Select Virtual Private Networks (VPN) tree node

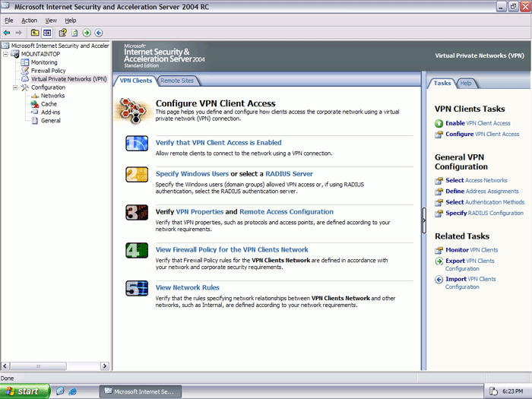point(69,79)
